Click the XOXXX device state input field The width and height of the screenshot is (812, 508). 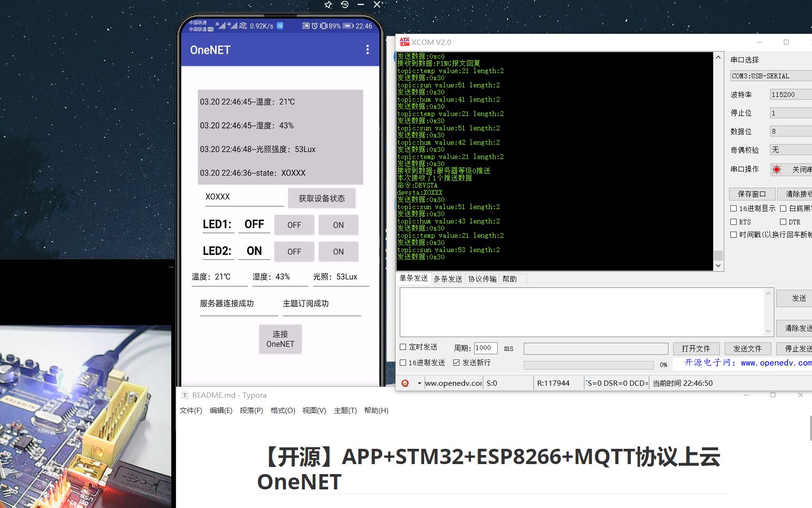[x=244, y=197]
